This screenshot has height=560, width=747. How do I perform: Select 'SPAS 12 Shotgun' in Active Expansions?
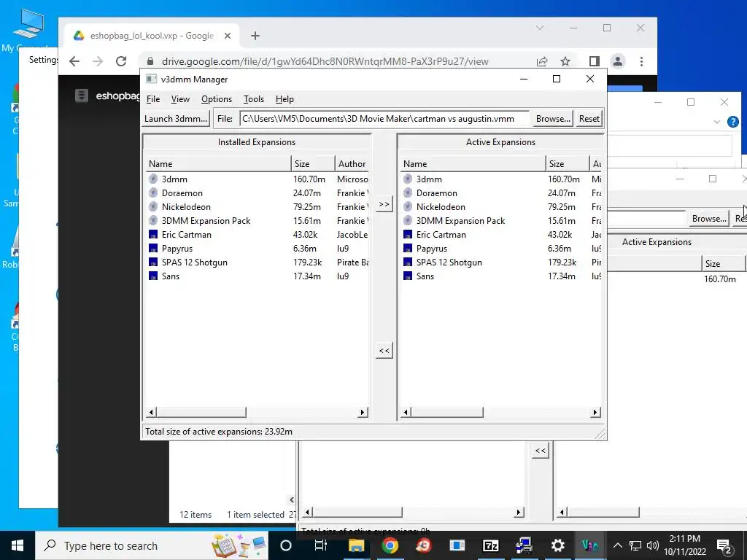(449, 262)
